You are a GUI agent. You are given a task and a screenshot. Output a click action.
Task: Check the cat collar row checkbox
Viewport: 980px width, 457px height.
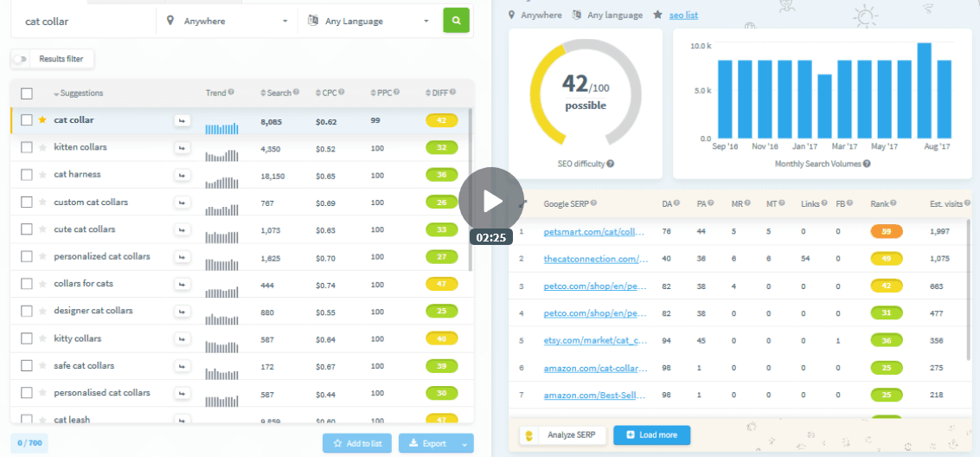26,120
